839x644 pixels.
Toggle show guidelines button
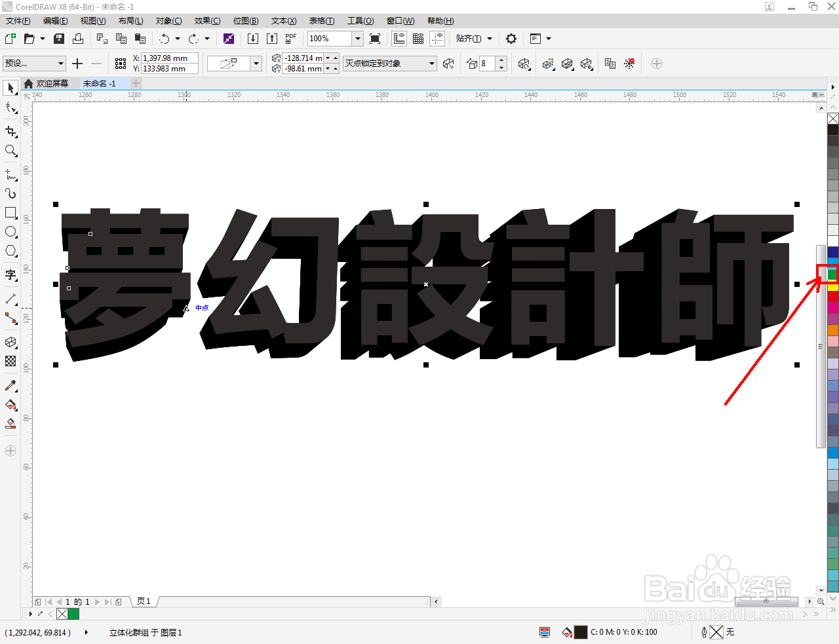tap(437, 39)
